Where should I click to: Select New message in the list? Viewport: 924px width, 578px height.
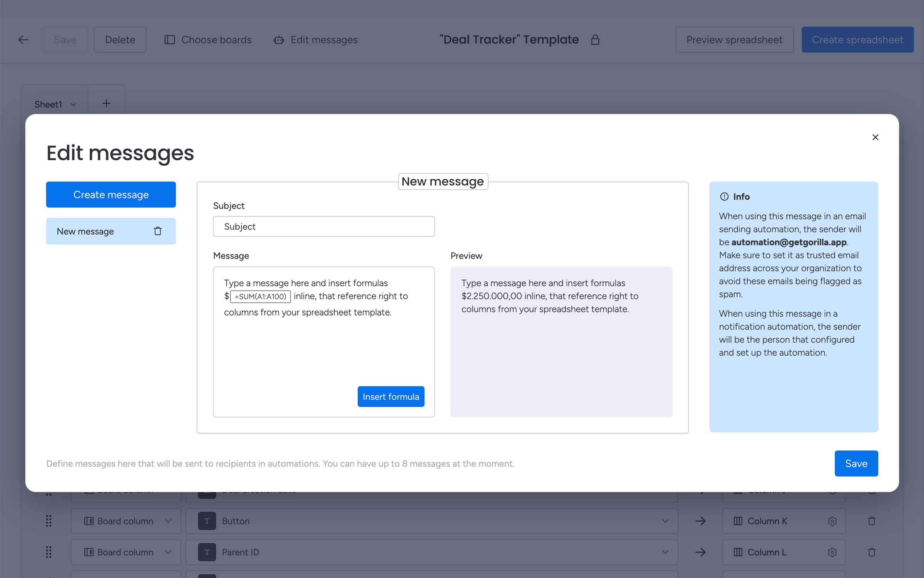(x=111, y=231)
